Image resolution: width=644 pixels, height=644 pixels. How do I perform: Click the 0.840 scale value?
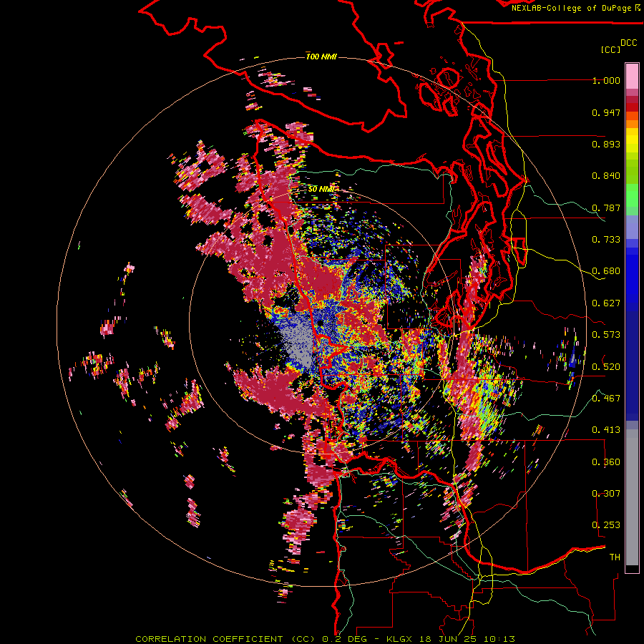click(x=606, y=176)
